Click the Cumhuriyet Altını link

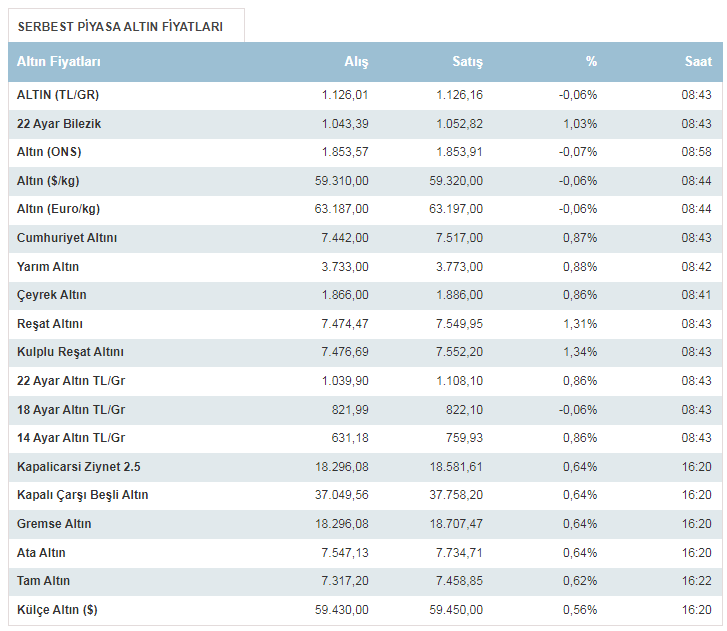pyautogui.click(x=67, y=238)
